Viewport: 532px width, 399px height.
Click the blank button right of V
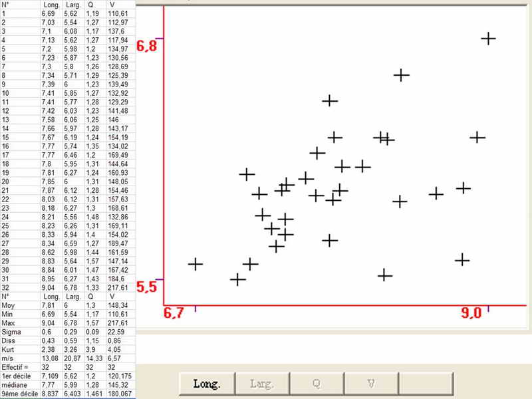point(426,383)
